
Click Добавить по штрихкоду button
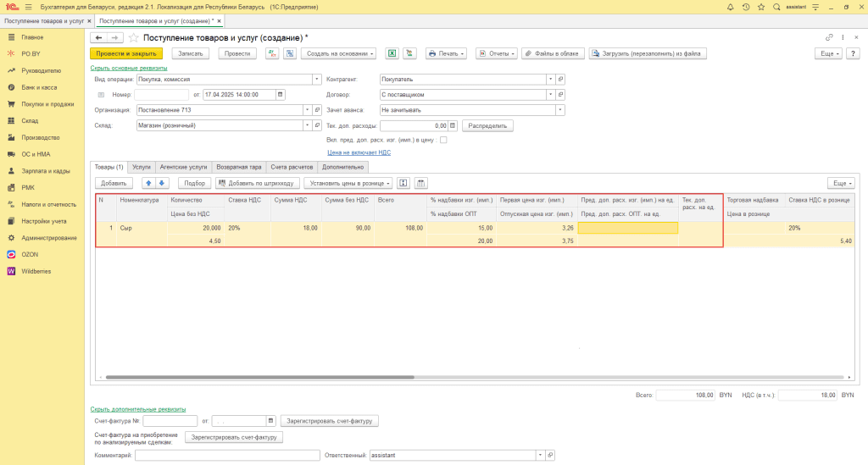pyautogui.click(x=258, y=183)
